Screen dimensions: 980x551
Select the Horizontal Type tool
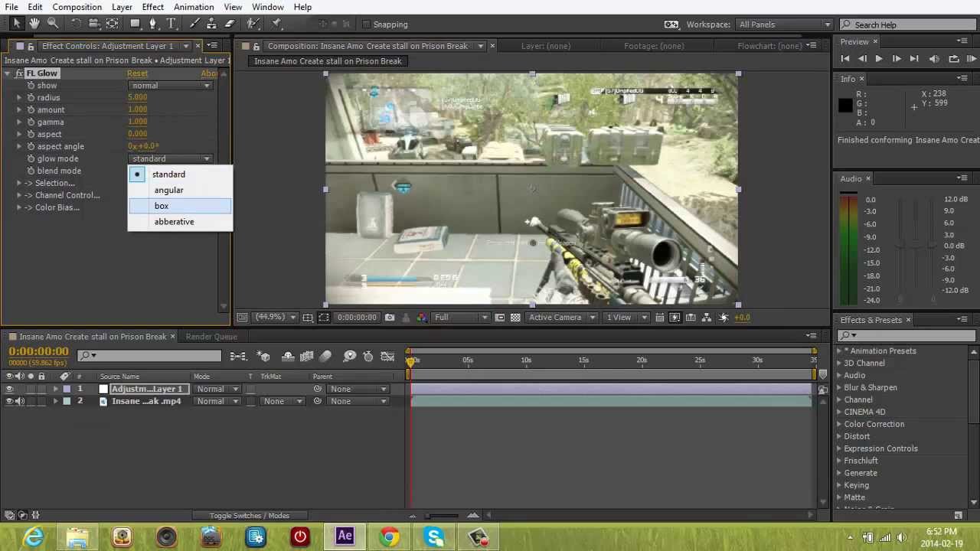tap(171, 24)
